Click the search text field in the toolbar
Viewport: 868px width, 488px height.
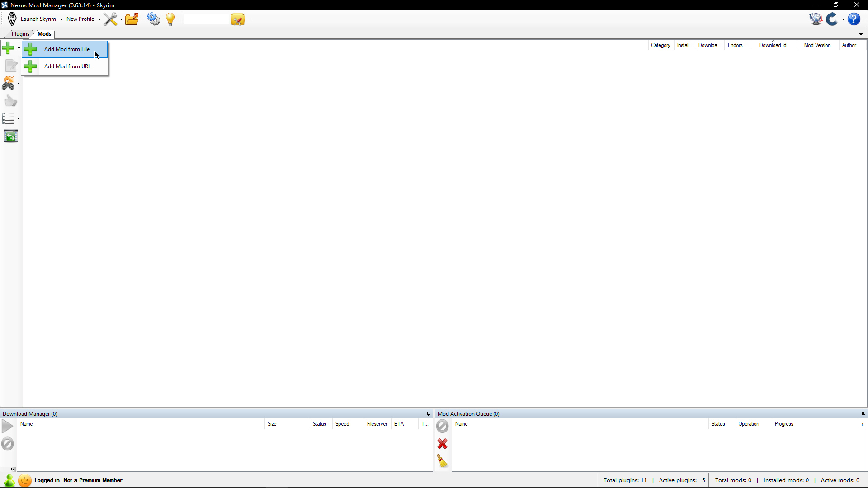click(207, 19)
